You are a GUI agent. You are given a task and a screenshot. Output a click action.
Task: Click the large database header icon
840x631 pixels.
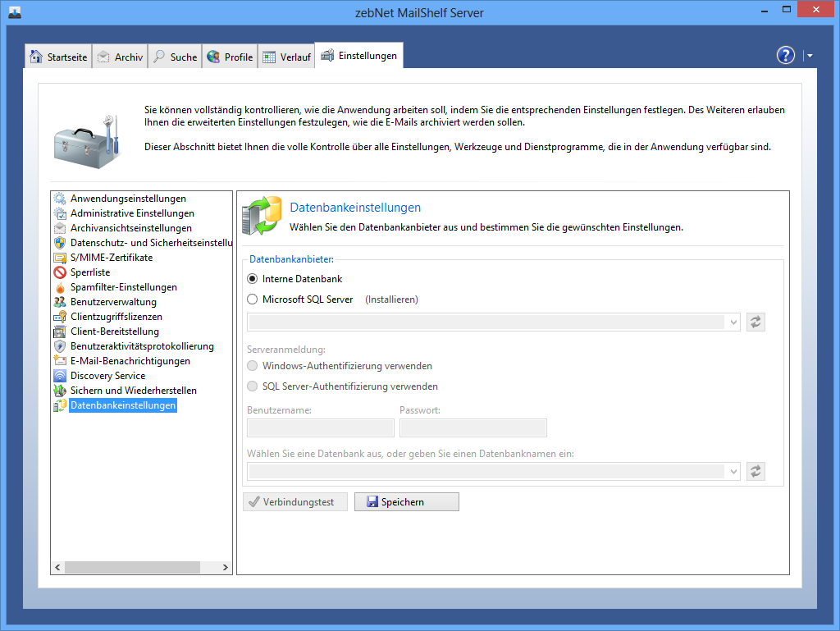[262, 215]
